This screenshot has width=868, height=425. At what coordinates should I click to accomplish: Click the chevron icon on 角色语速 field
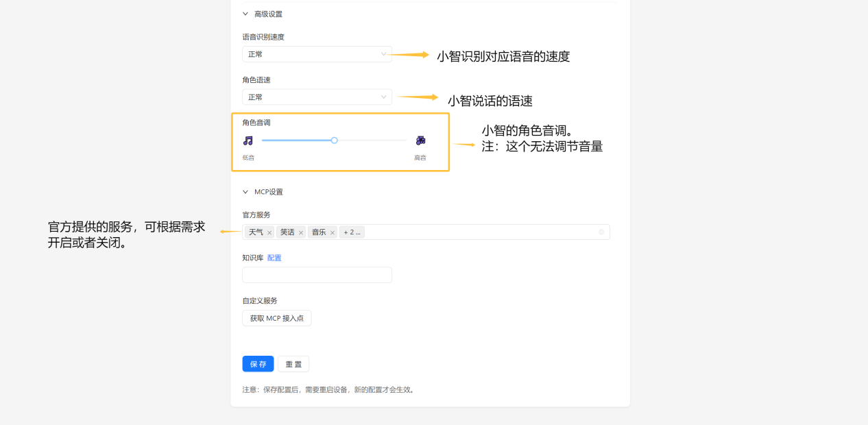(x=383, y=97)
